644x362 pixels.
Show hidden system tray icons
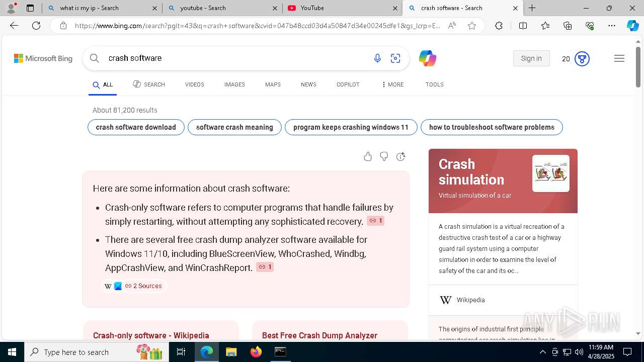click(543, 352)
